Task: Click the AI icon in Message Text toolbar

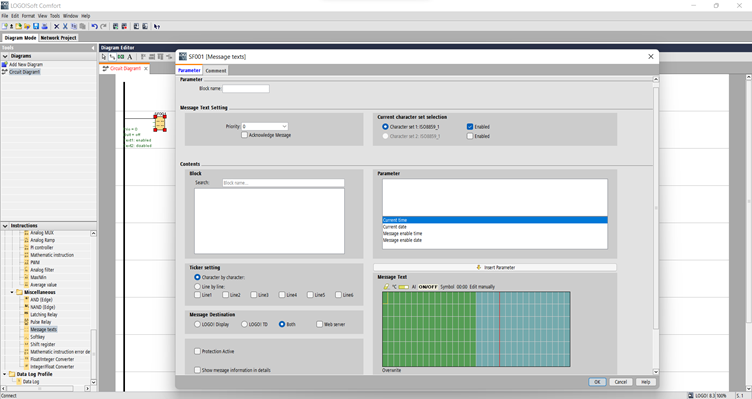Action: (x=414, y=287)
